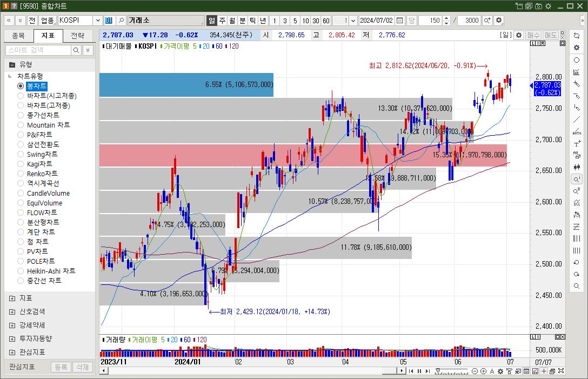Select the 월 monthly period button
The image size is (588, 379).
(232, 20)
